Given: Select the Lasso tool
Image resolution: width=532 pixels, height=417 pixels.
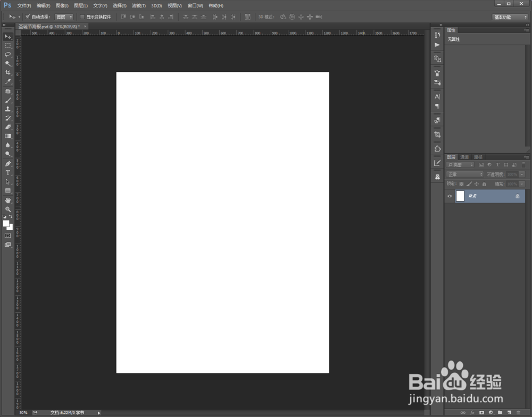Looking at the screenshot, I should (7, 54).
